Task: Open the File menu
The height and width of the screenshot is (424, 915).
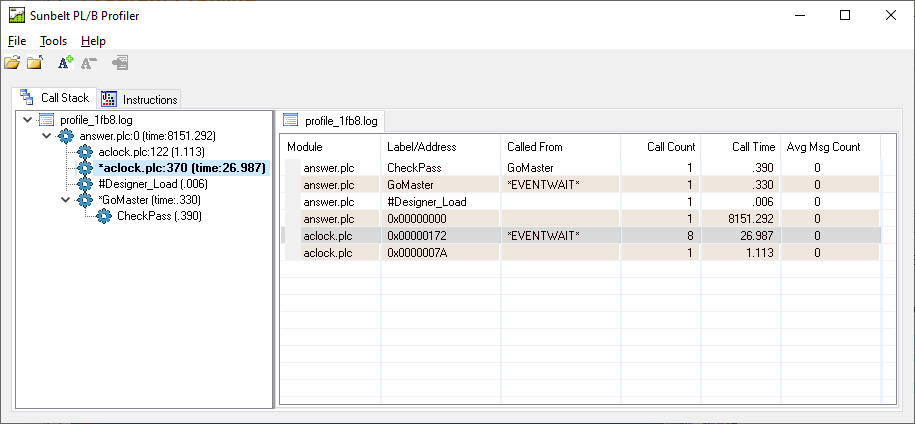Action: point(17,41)
